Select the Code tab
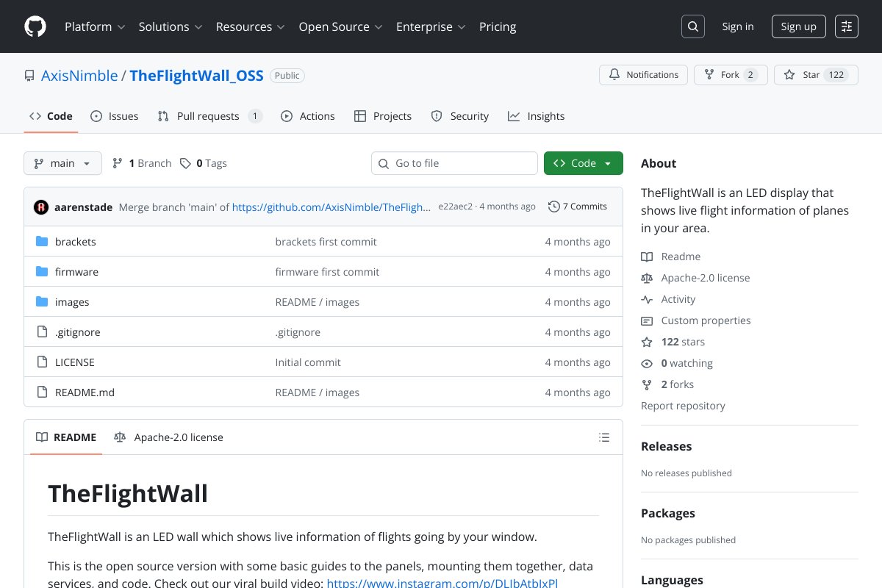882x588 pixels. 51,116
